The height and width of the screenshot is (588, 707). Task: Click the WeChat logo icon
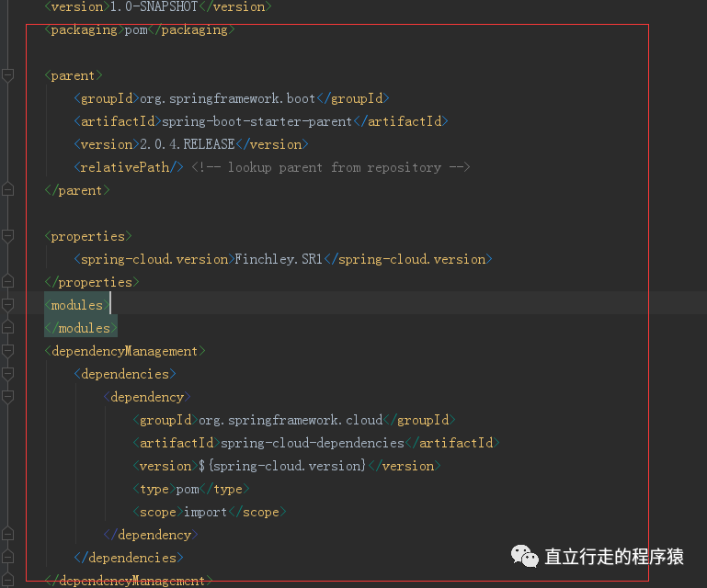click(x=524, y=556)
